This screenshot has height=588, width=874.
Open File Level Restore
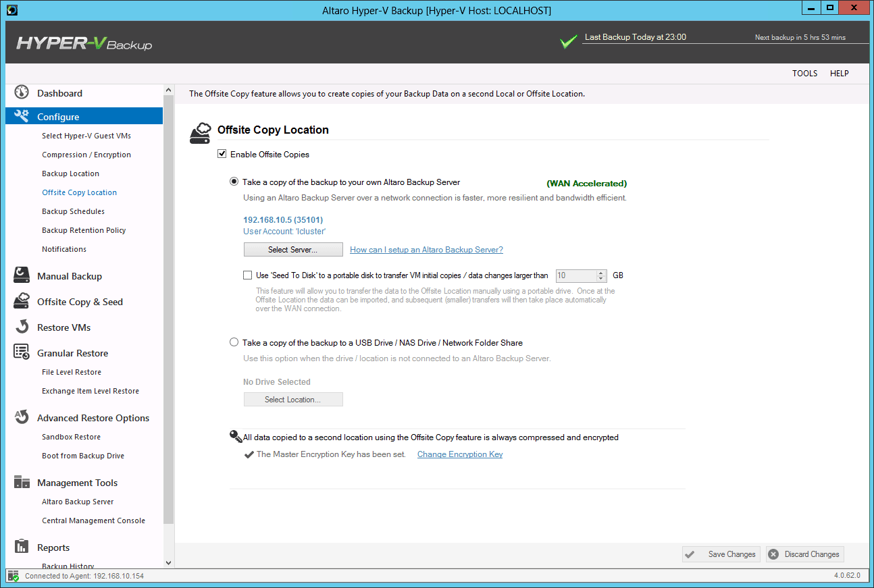tap(72, 372)
